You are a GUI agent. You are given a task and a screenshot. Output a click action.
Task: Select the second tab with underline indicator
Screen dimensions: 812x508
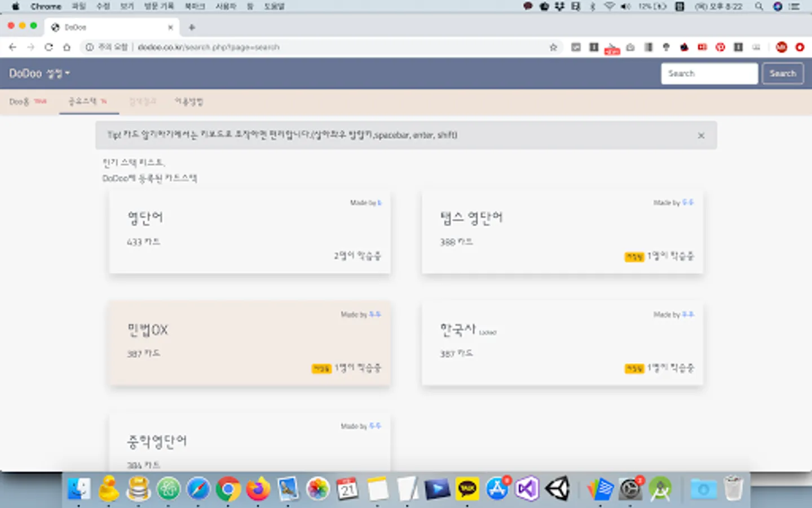coord(88,102)
